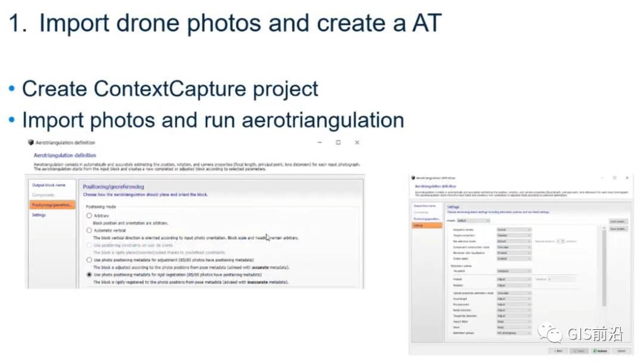644x362 pixels.
Task: Open the Tie points Compute dropdown
Action: [x=514, y=271]
